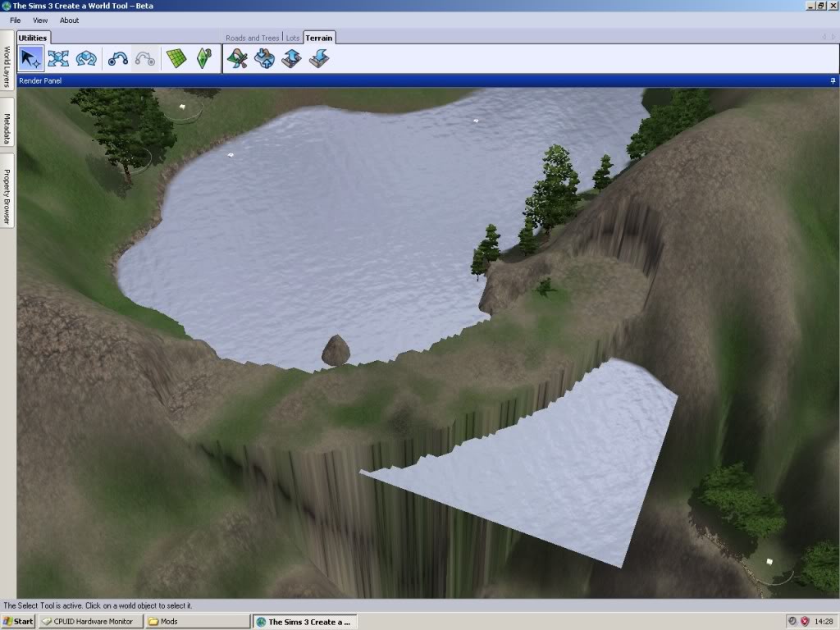This screenshot has width=840, height=630.
Task: Expand the Property Browser side panel
Action: coord(7,192)
